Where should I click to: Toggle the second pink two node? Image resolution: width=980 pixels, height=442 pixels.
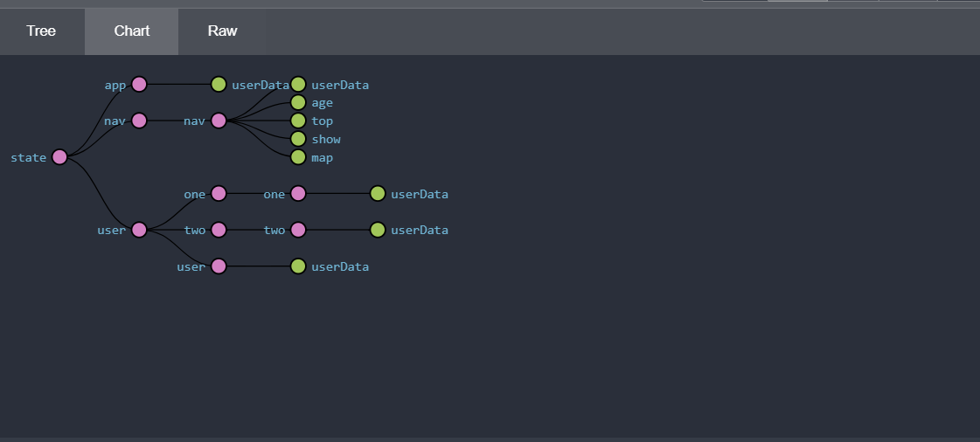[298, 230]
